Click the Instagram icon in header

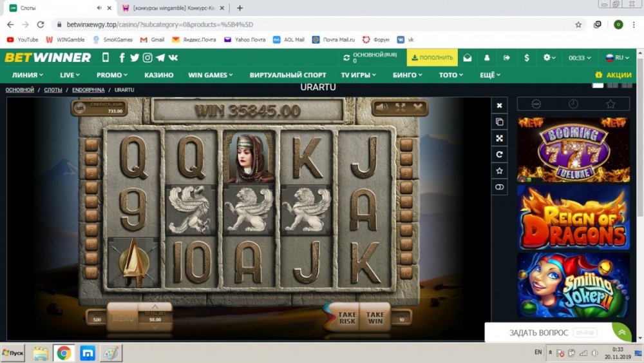tap(147, 57)
